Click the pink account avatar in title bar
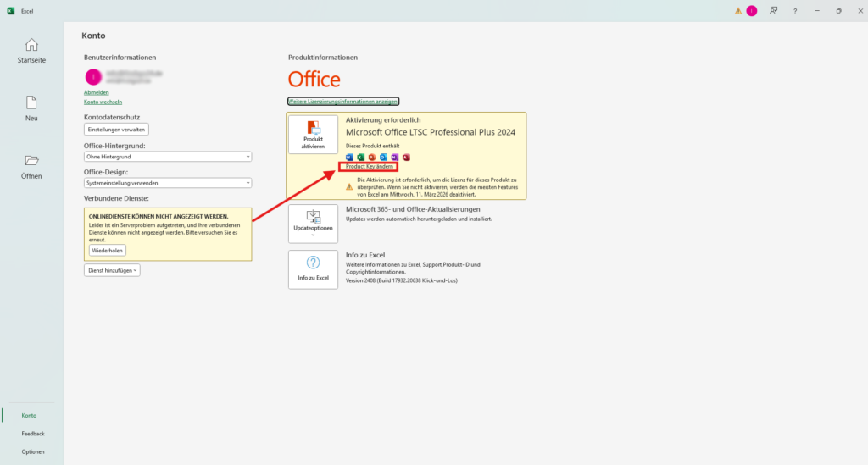Screen dimensions: 868x465 751,11
